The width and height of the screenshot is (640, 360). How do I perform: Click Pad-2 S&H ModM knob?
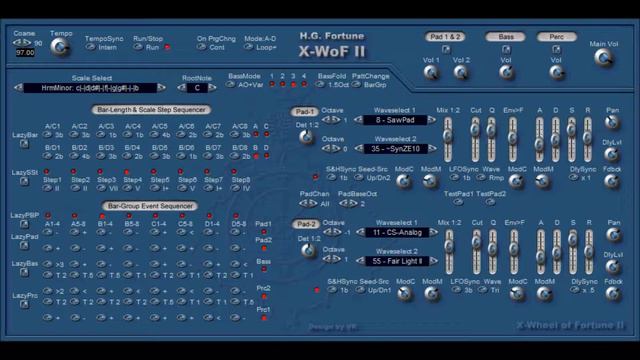pos(432,293)
